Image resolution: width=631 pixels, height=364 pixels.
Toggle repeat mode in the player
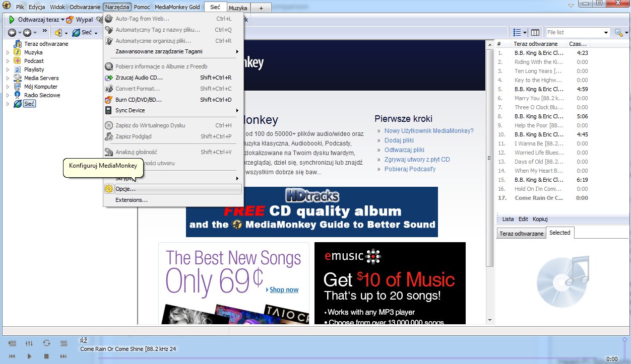[x=46, y=343]
